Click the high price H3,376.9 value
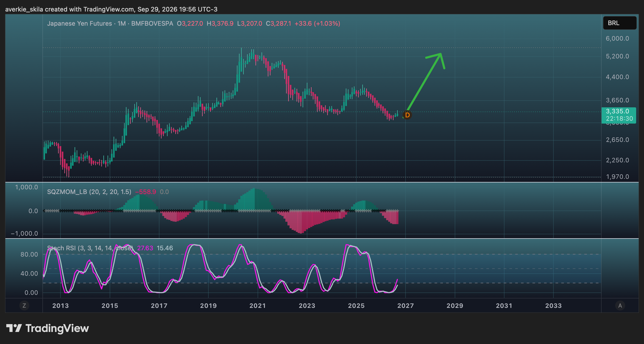Viewport: 644px width, 344px height. pyautogui.click(x=220, y=24)
